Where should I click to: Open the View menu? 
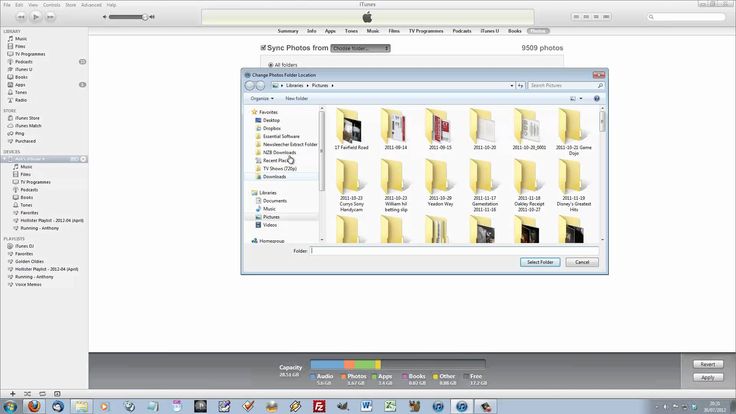pos(33,5)
